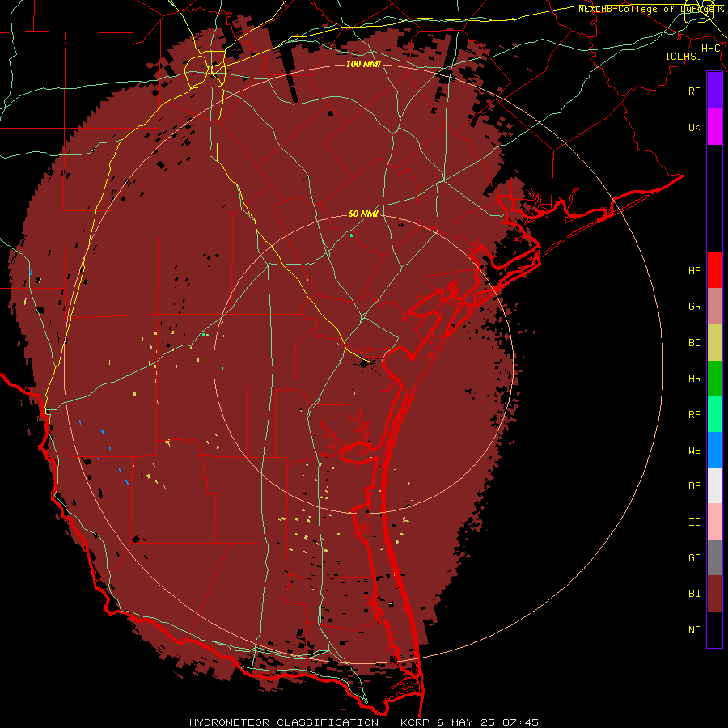Screen dimensions: 728x728
Task: Click the HR green legend swatch
Action: (x=714, y=378)
